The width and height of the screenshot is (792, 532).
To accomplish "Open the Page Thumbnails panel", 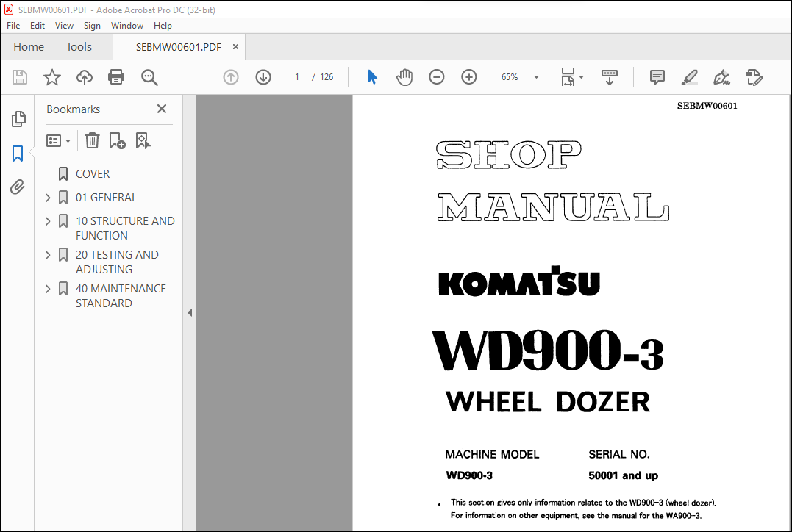I will pyautogui.click(x=18, y=119).
